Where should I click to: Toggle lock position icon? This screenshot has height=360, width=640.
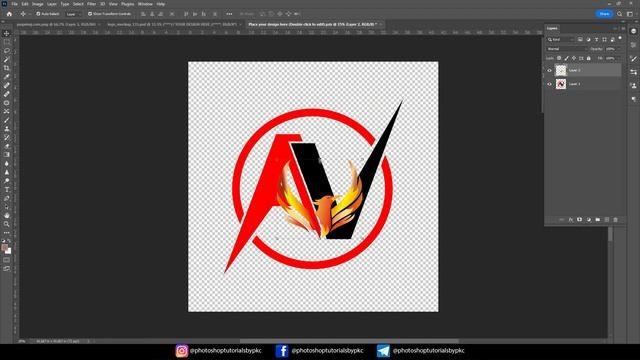(574, 58)
